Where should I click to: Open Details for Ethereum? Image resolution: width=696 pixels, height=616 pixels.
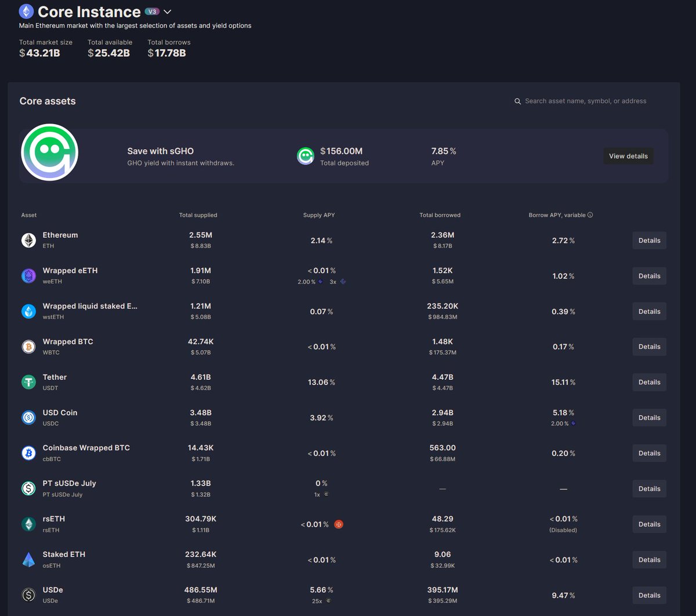tap(649, 241)
